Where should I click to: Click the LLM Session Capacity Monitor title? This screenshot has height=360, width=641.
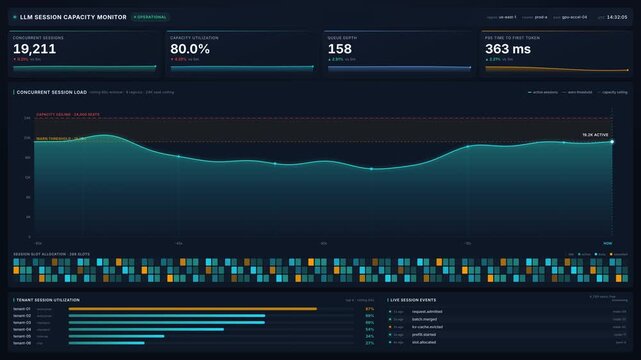tap(73, 17)
